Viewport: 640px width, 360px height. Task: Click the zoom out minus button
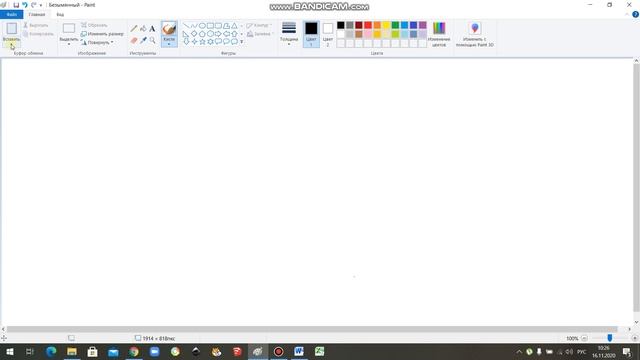[584, 338]
